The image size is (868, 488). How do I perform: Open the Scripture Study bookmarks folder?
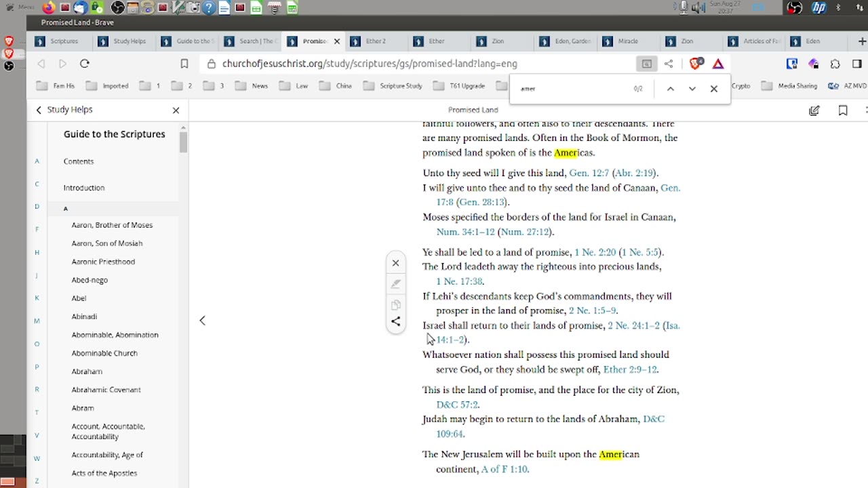[x=393, y=86]
